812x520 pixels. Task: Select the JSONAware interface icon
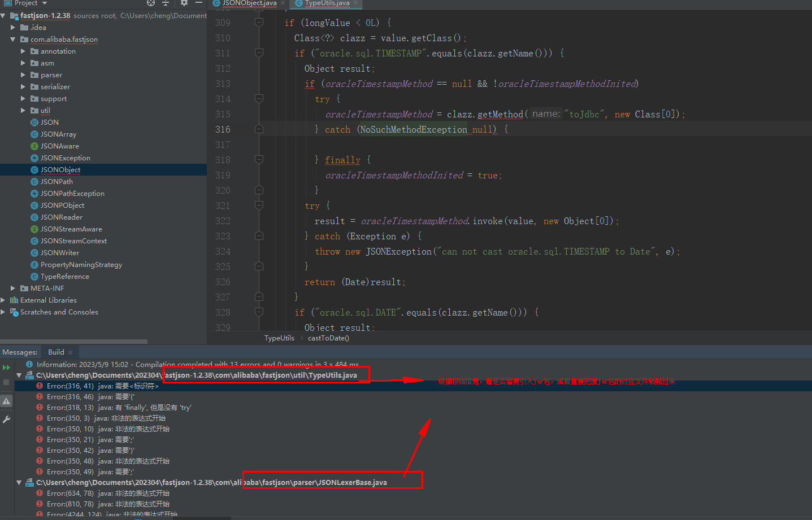(34, 146)
